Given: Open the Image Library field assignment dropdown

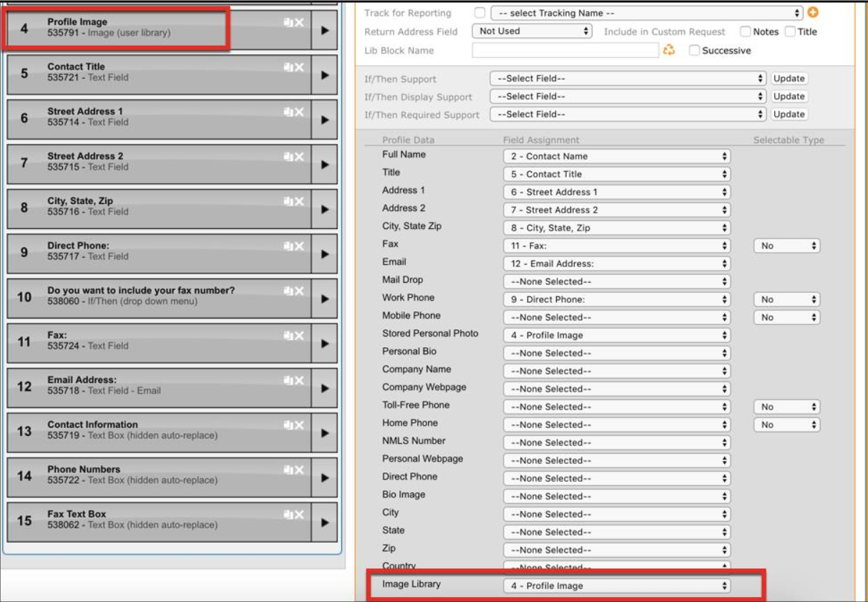Looking at the screenshot, I should coord(616,586).
